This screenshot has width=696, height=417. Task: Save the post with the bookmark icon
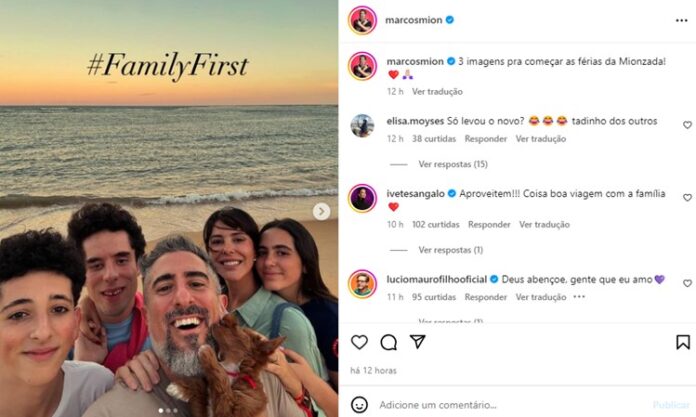[x=683, y=342]
